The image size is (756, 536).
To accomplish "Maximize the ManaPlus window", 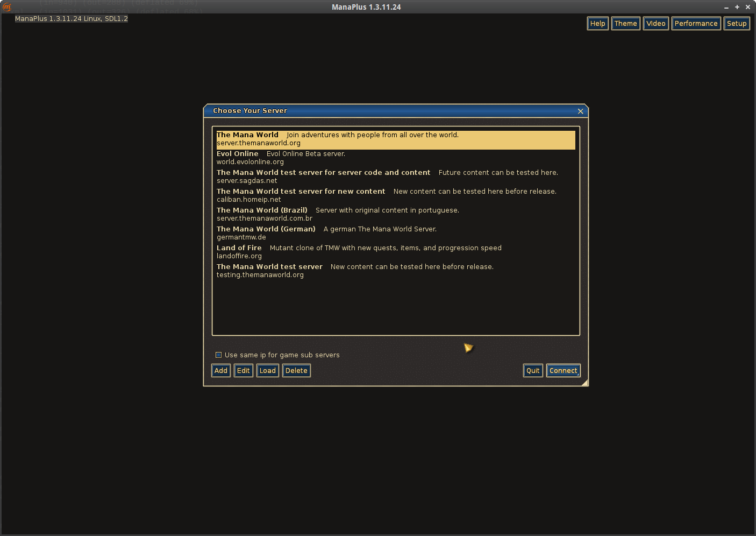I will click(737, 8).
